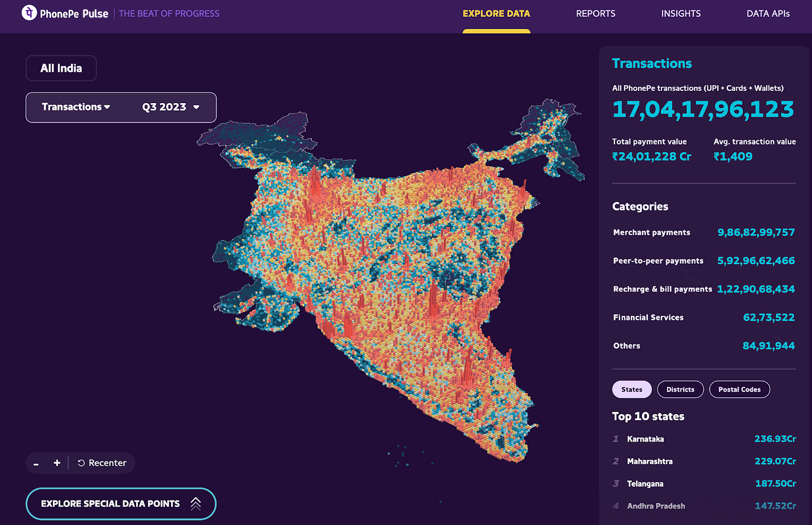Open the DATA APIs tab
Viewport: 812px width, 525px height.
pos(768,13)
